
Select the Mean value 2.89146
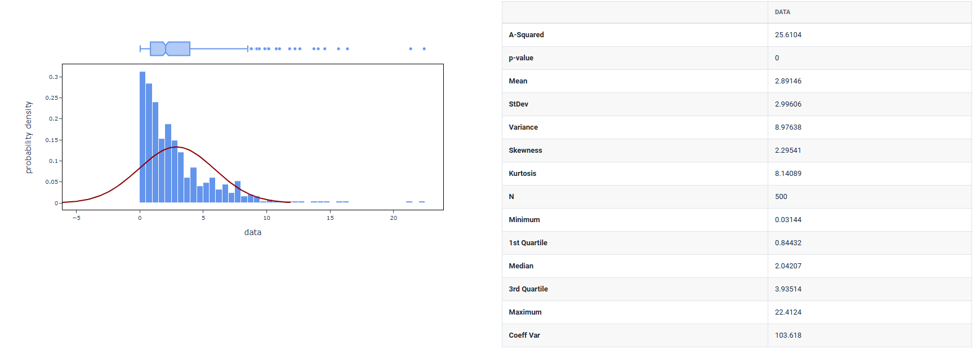[787, 81]
